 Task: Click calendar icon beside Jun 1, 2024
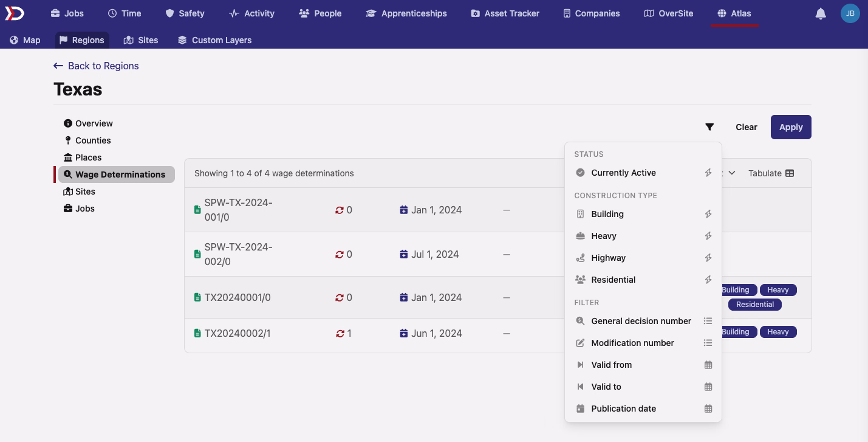click(404, 333)
